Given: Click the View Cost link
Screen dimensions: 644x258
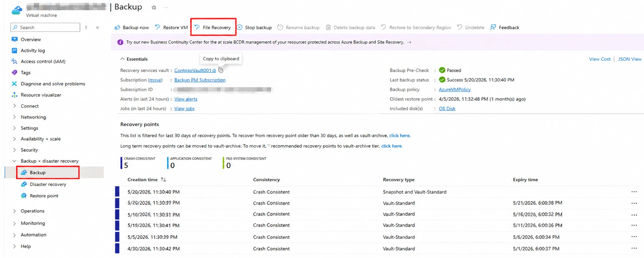Looking at the screenshot, I should (x=600, y=59).
